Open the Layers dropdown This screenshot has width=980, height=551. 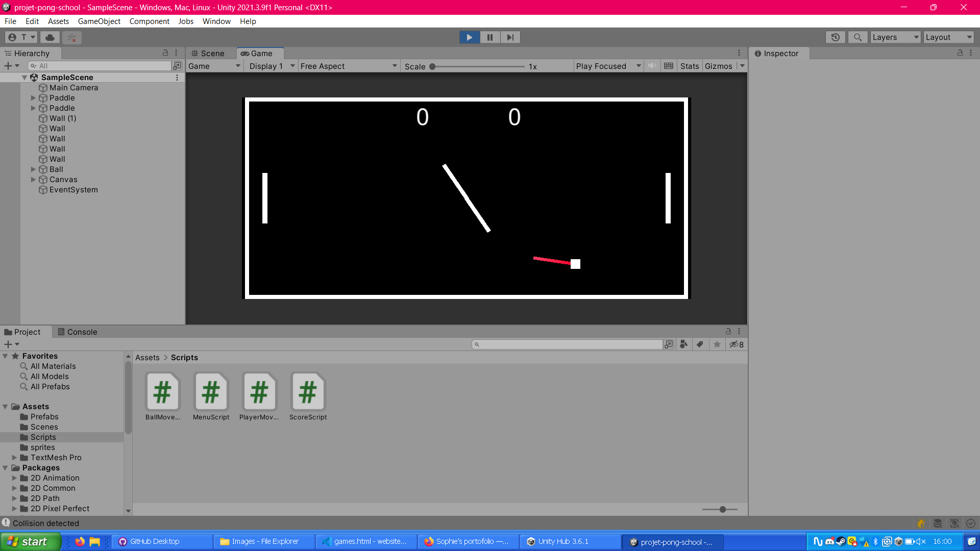[895, 37]
